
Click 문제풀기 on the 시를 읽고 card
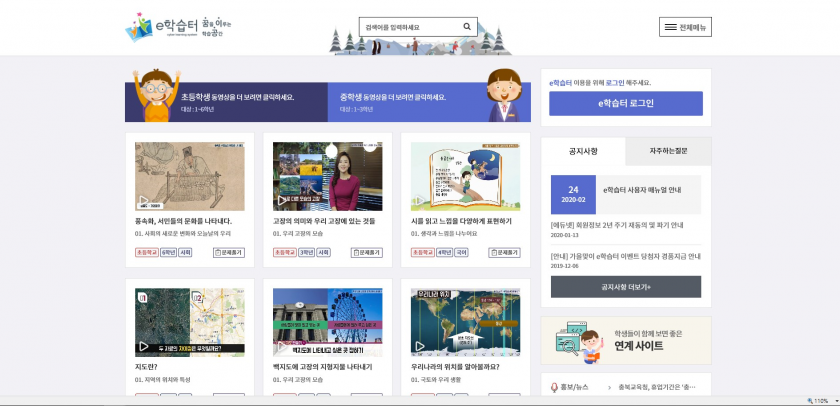pyautogui.click(x=505, y=253)
